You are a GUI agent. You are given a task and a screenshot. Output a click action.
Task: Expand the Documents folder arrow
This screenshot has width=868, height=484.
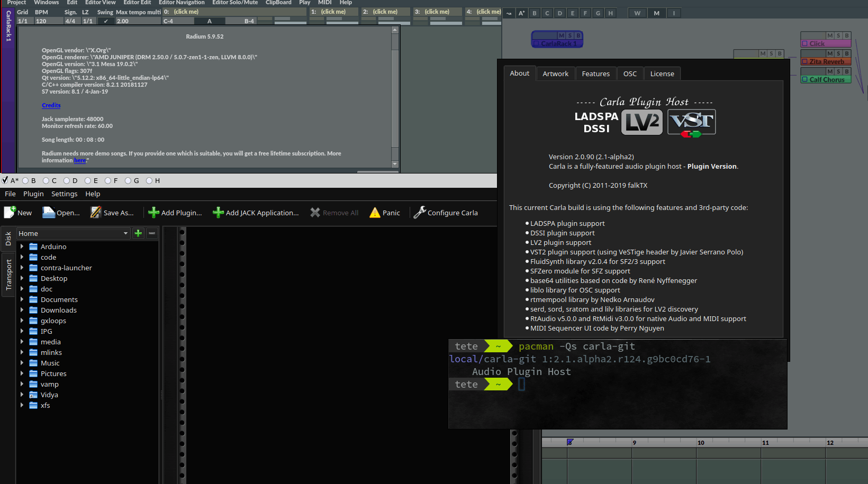(22, 299)
